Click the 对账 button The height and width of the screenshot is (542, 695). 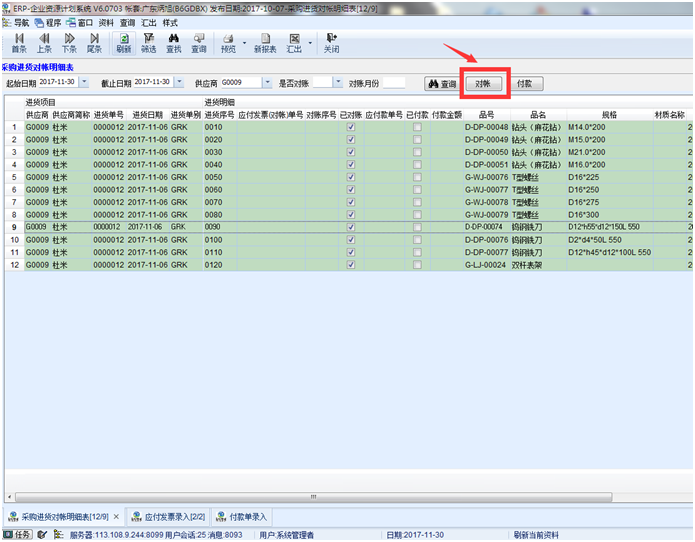pyautogui.click(x=484, y=84)
